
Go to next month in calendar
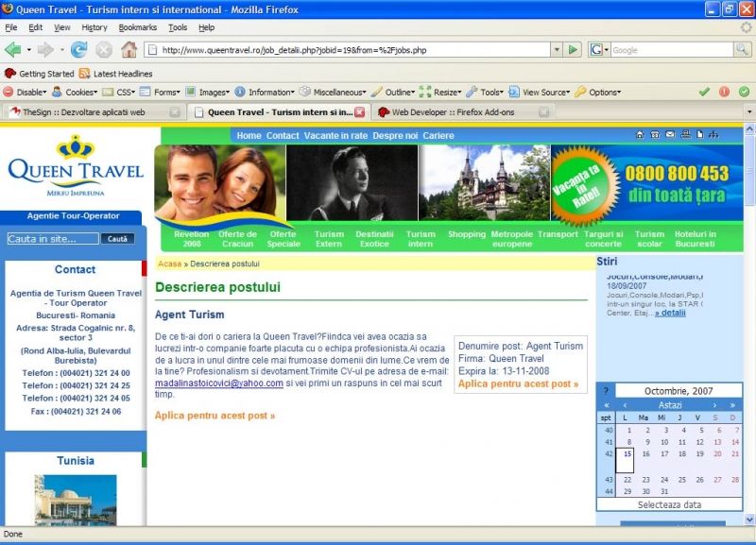[x=714, y=405]
